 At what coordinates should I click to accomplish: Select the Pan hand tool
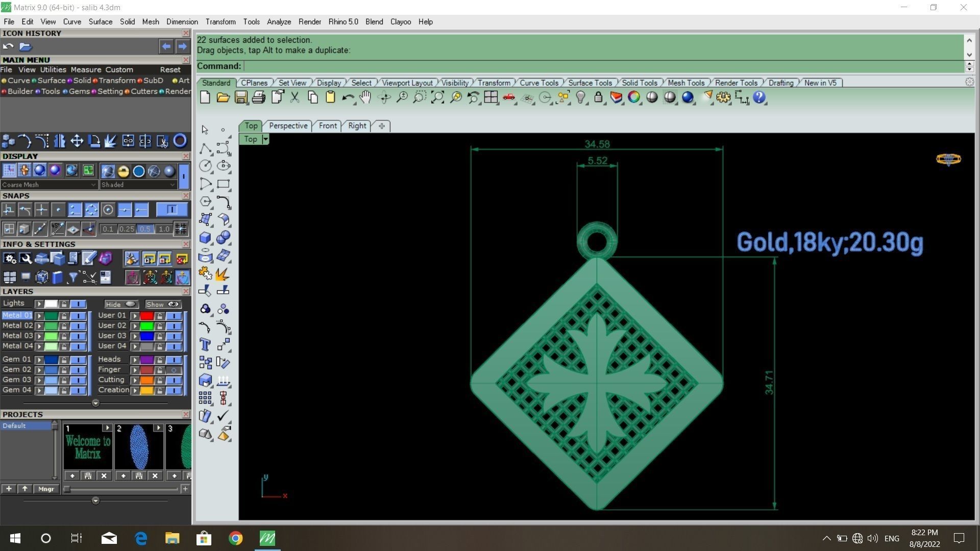click(x=365, y=97)
